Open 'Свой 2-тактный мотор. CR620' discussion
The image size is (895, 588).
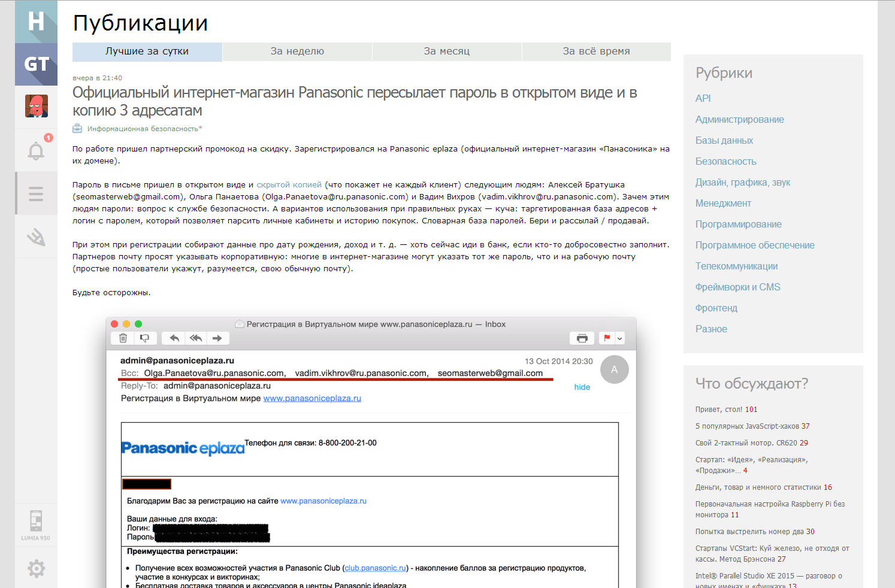click(746, 443)
